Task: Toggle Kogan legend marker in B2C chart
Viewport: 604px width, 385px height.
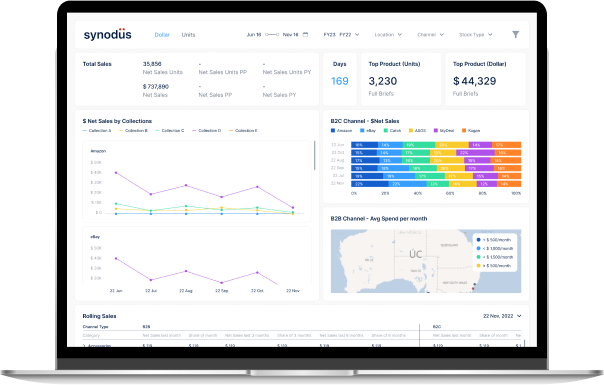Action: (x=464, y=131)
